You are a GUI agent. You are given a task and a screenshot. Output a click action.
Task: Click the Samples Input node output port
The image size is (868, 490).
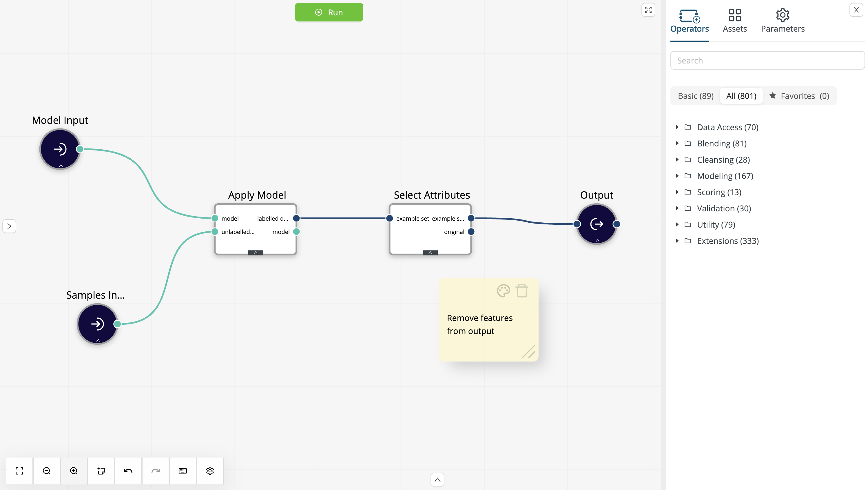click(117, 324)
